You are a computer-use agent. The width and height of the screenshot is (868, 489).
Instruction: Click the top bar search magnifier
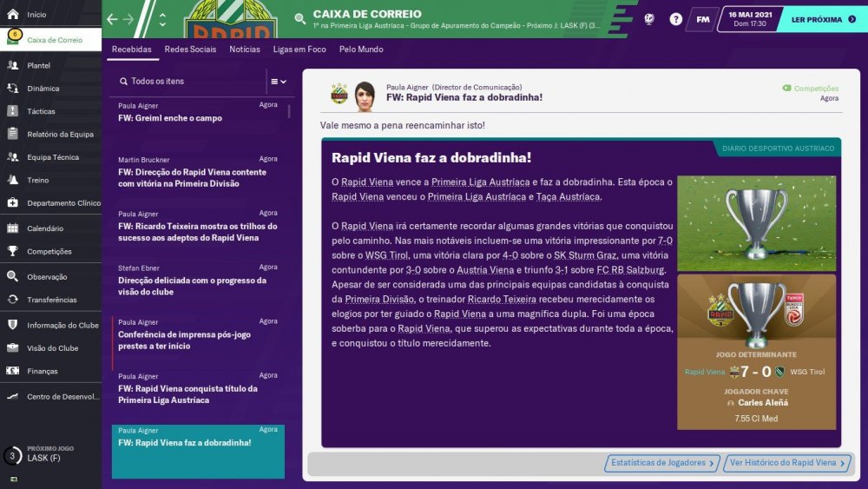(299, 19)
